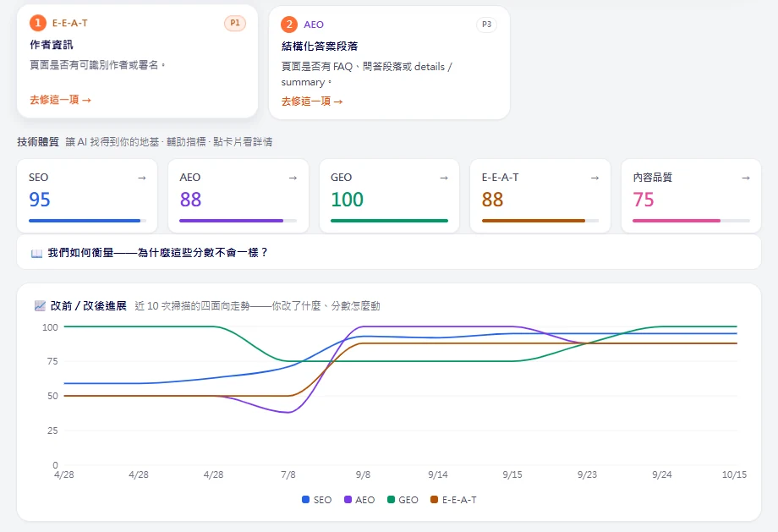
Task: Toggle AEO series in chart legend
Action: coord(359,500)
